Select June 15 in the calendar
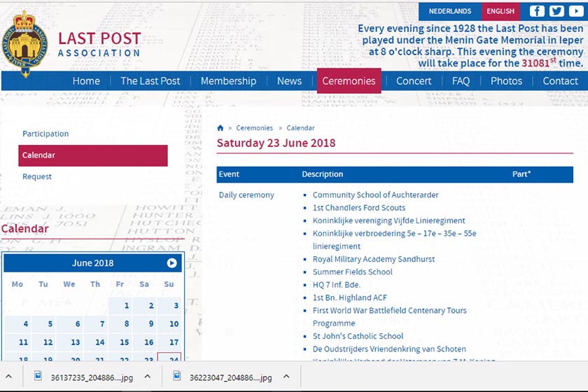 tap(120, 342)
